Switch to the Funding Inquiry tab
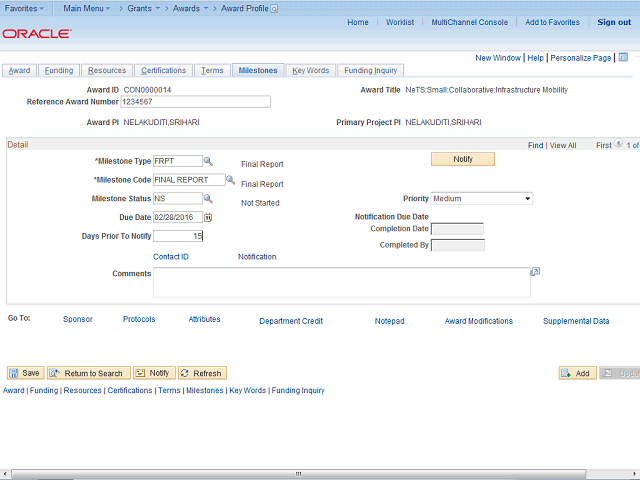This screenshot has height=480, width=640. coord(370,71)
